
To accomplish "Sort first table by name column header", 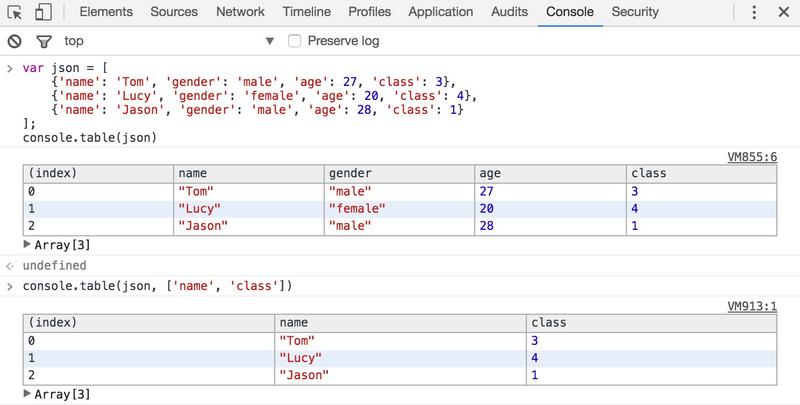I will [249, 173].
